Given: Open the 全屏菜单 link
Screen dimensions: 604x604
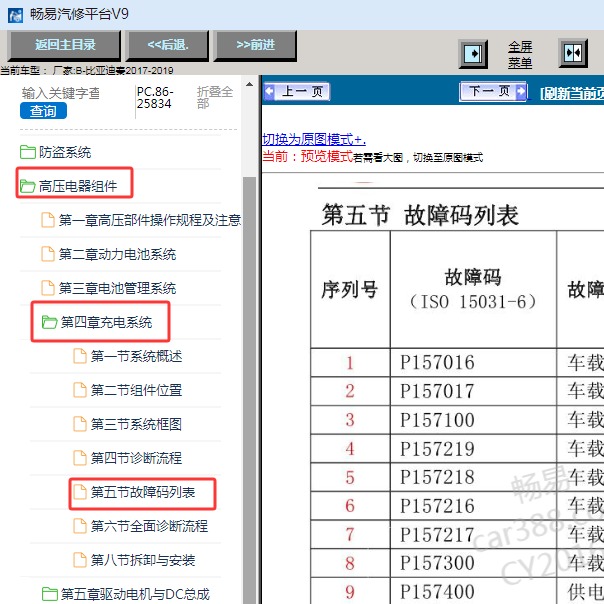Looking at the screenshot, I should (x=520, y=54).
